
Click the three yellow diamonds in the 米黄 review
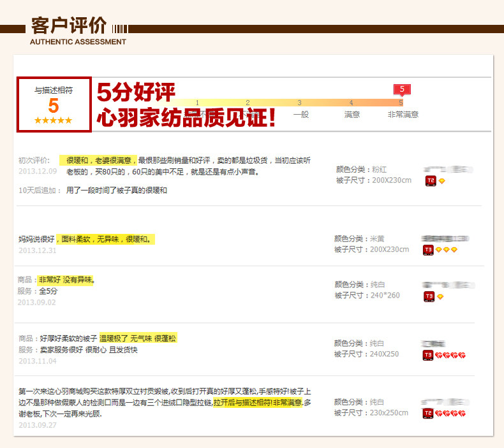447,250
